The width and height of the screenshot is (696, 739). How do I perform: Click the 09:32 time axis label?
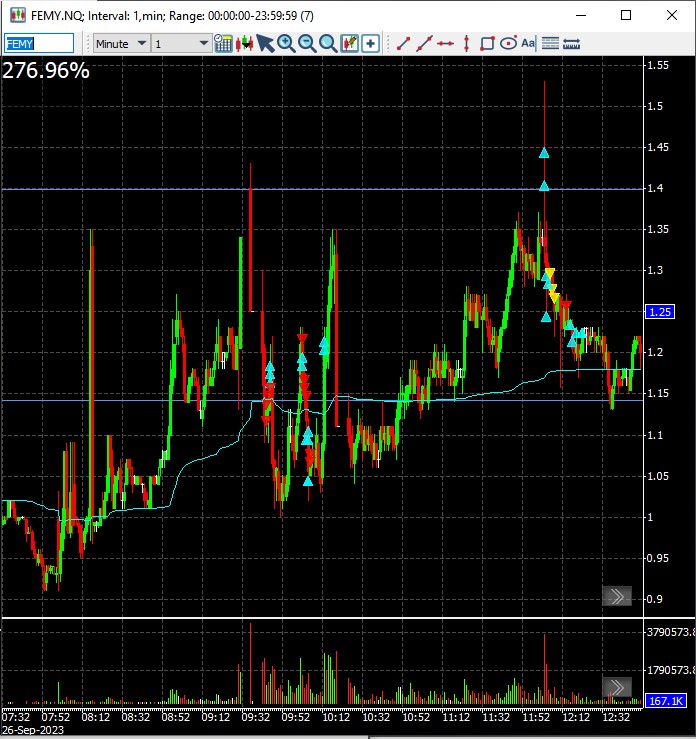[255, 717]
